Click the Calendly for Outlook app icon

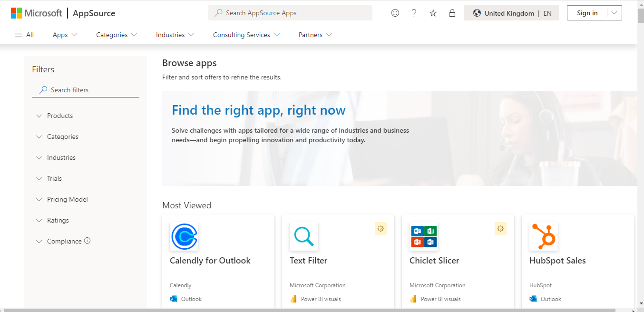coord(184,236)
